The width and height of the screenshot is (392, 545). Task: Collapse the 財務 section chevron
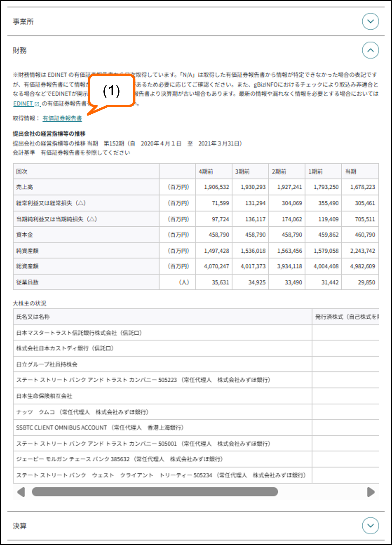click(x=370, y=50)
